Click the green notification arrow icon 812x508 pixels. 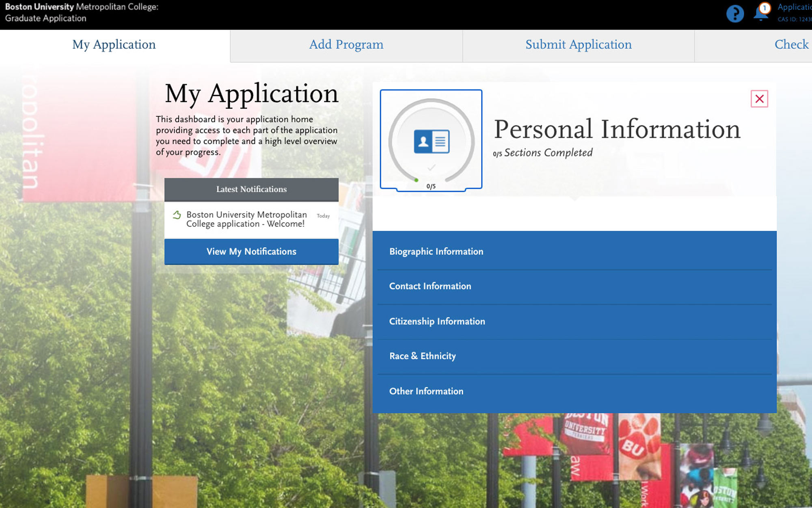click(x=177, y=215)
